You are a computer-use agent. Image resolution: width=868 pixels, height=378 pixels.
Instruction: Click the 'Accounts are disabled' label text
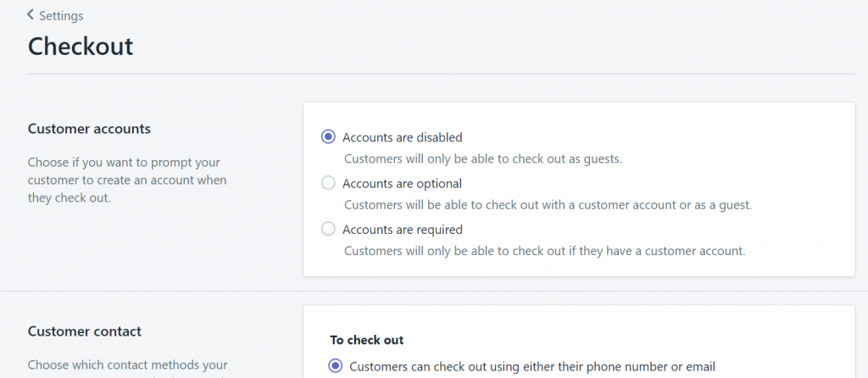point(402,136)
